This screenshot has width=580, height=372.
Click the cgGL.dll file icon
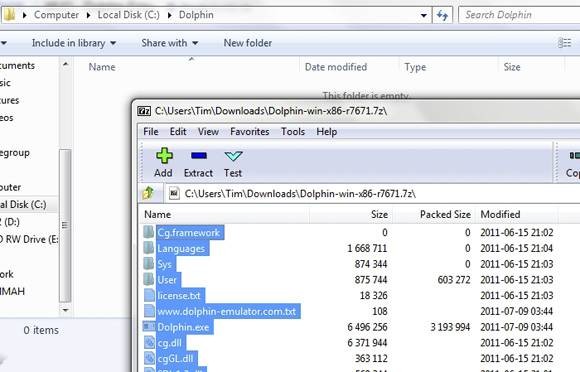coord(149,358)
